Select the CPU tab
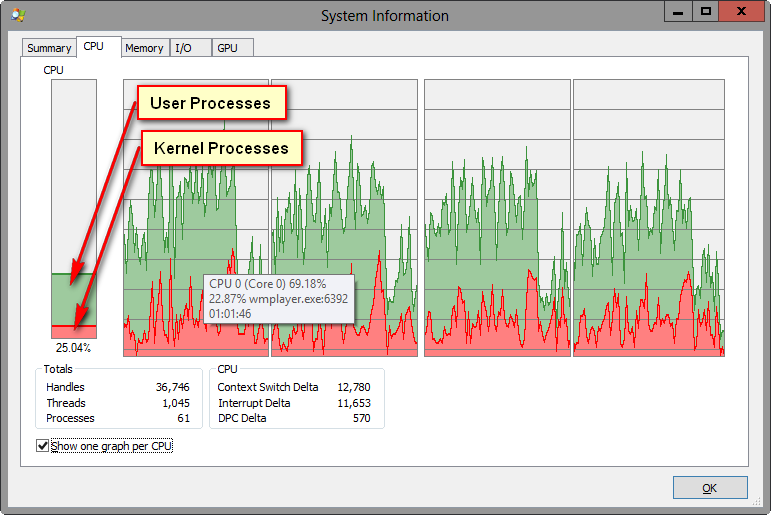 tap(94, 47)
